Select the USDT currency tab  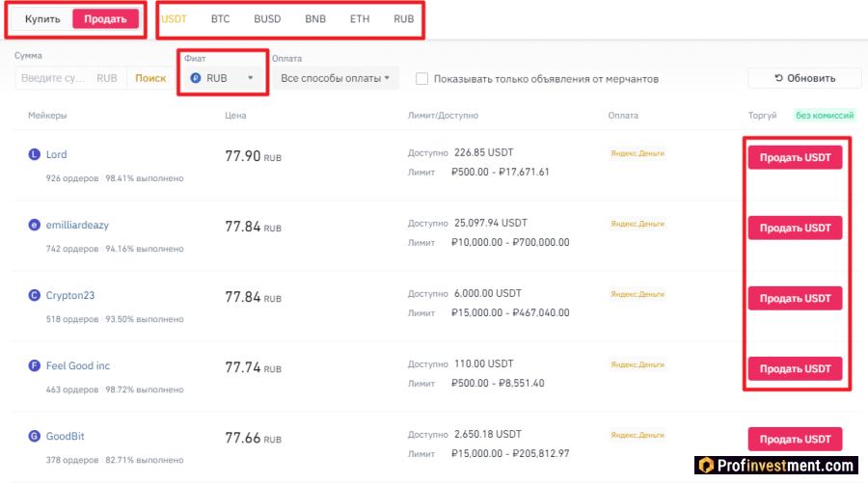[x=174, y=19]
